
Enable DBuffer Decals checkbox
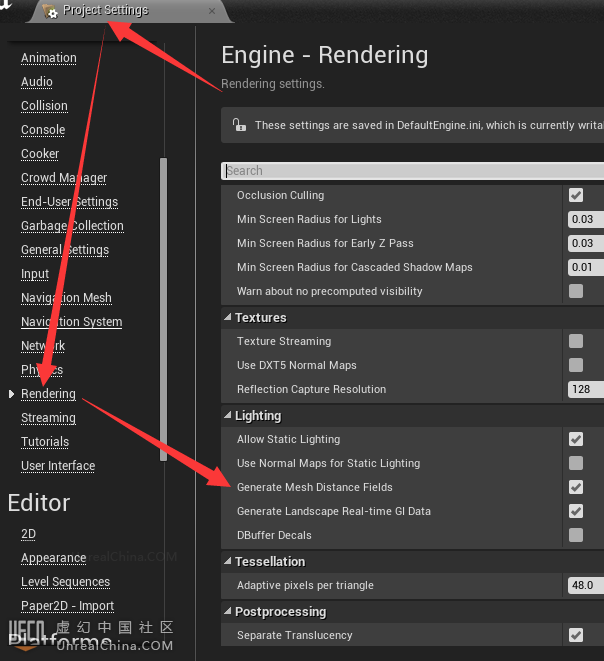(x=576, y=535)
